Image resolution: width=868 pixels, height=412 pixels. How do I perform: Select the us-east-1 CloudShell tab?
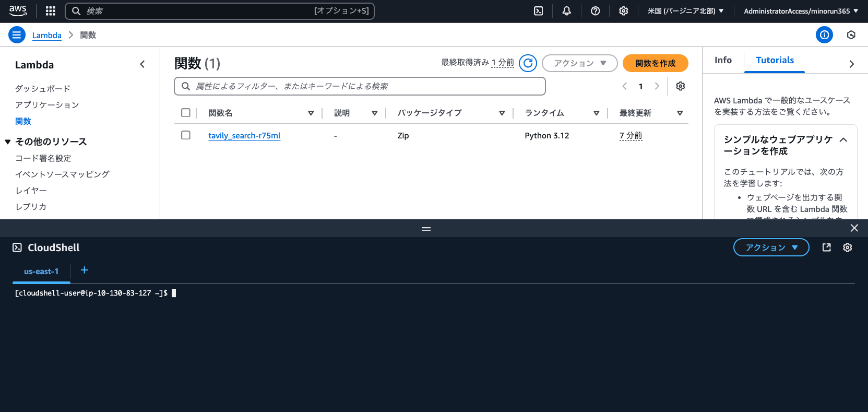[41, 272]
